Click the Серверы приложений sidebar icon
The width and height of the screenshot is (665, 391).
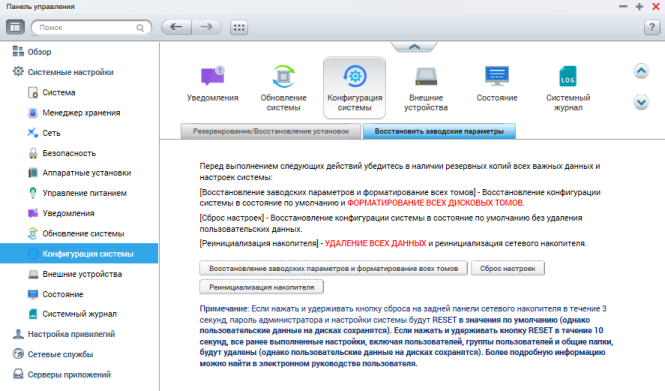point(18,374)
